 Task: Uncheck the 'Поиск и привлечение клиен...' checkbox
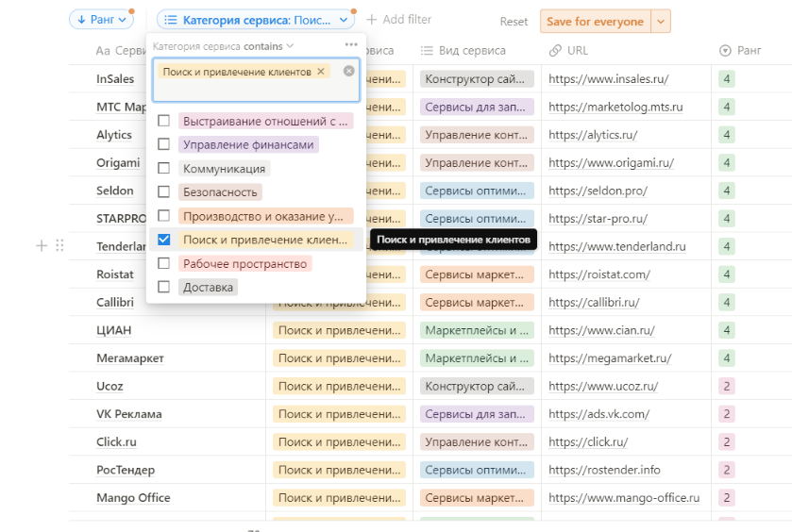pos(163,240)
